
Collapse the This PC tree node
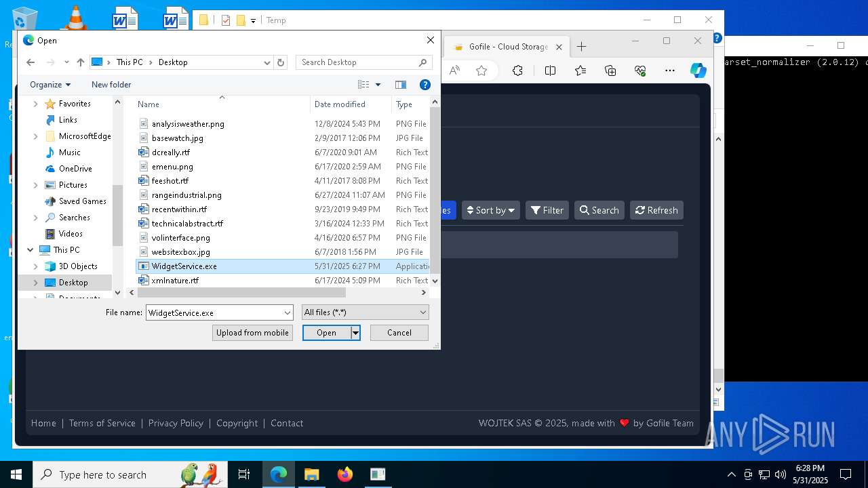[x=30, y=250]
